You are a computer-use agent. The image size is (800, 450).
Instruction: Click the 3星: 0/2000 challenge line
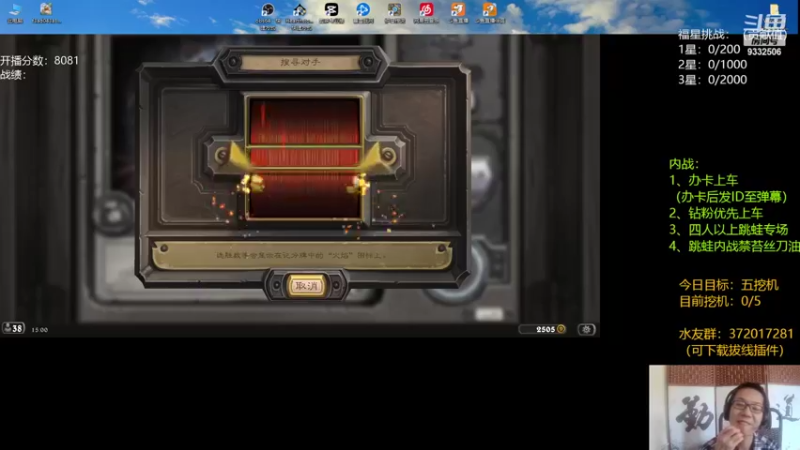coord(712,80)
